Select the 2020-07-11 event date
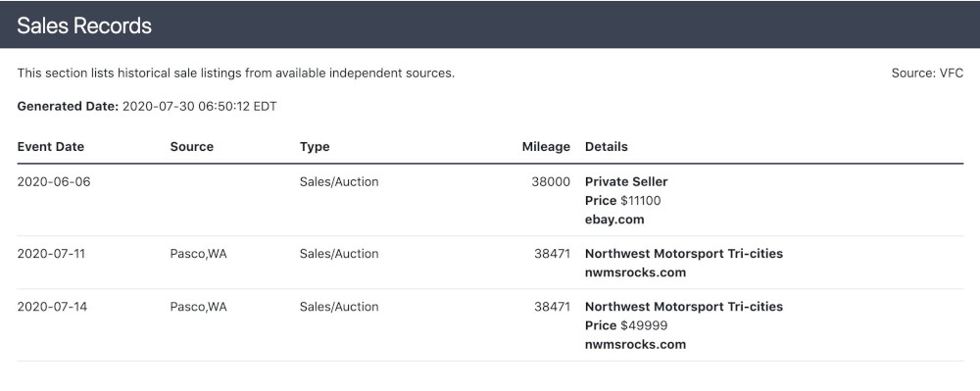980x391 pixels. (x=51, y=254)
